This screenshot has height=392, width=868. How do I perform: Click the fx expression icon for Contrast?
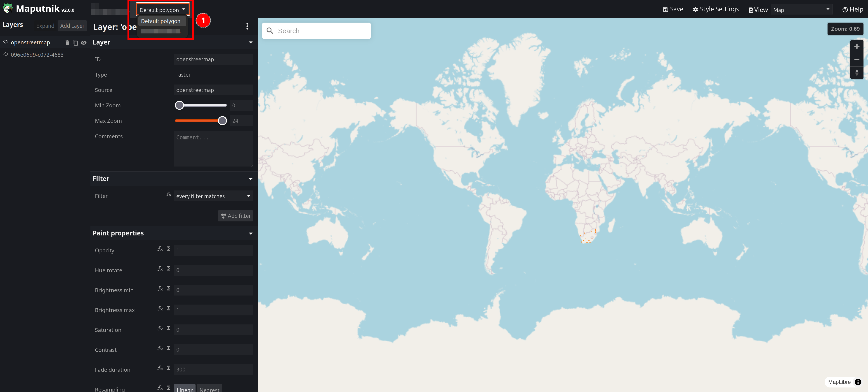pyautogui.click(x=160, y=348)
